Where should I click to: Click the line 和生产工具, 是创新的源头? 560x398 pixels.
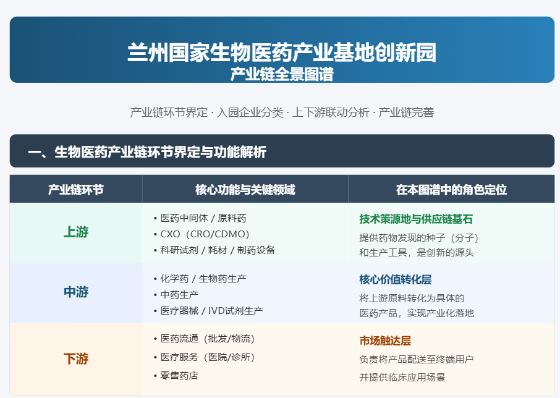[x=416, y=253]
